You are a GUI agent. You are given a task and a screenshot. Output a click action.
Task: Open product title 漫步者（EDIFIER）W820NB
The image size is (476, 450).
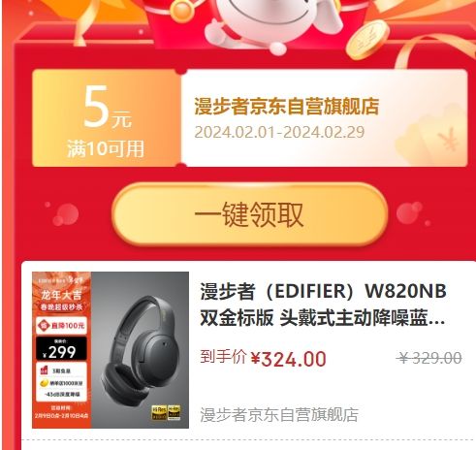323,291
